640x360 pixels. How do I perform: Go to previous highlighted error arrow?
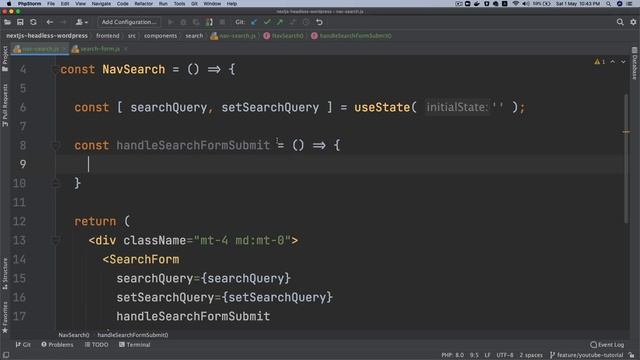coord(613,62)
